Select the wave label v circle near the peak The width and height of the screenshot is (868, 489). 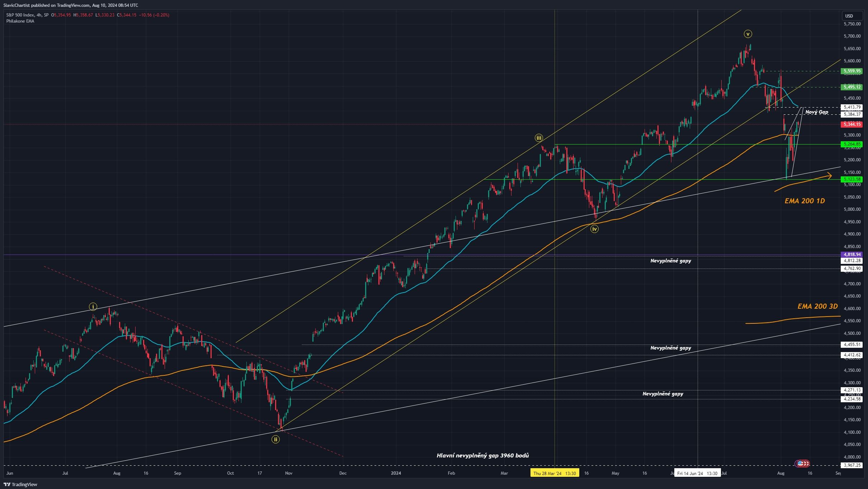(x=747, y=34)
